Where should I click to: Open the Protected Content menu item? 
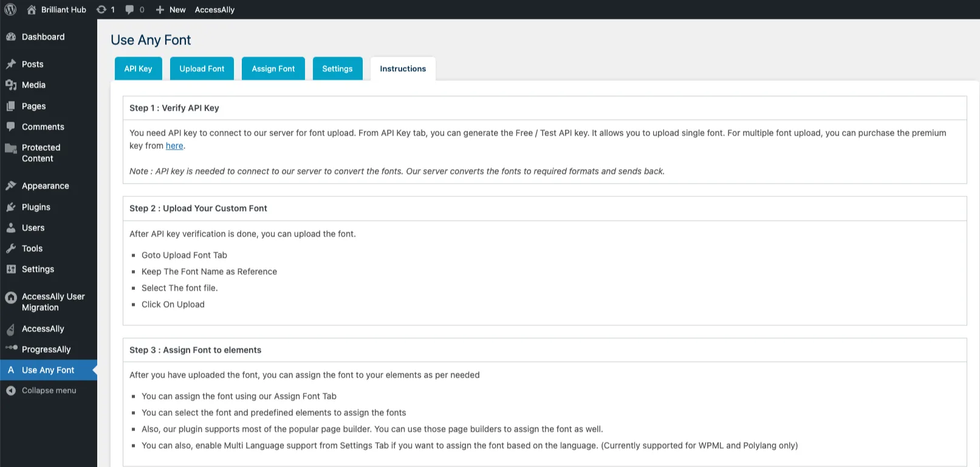pyautogui.click(x=41, y=153)
